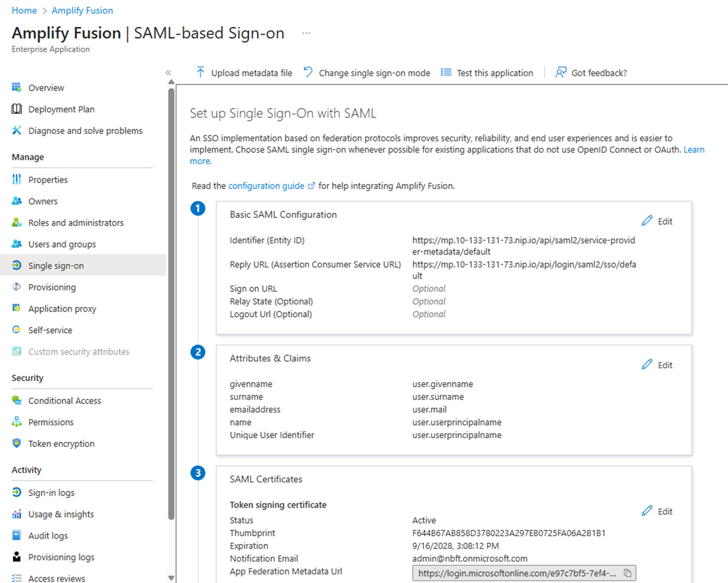The height and width of the screenshot is (583, 728).
Task: Click the Provisioning cycle icon
Action: (x=16, y=287)
